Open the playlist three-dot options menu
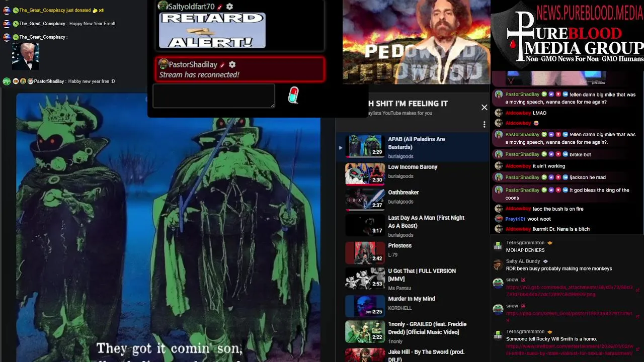Viewport: 644px width, 362px height. coord(484,124)
